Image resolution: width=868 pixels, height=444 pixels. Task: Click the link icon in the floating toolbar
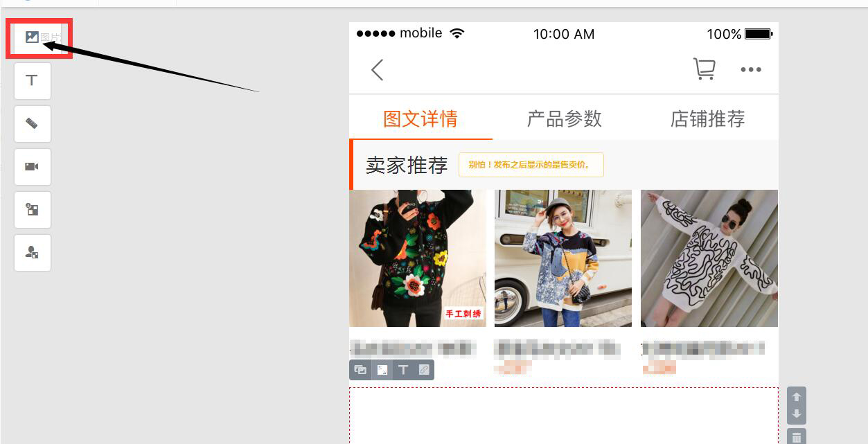(424, 370)
